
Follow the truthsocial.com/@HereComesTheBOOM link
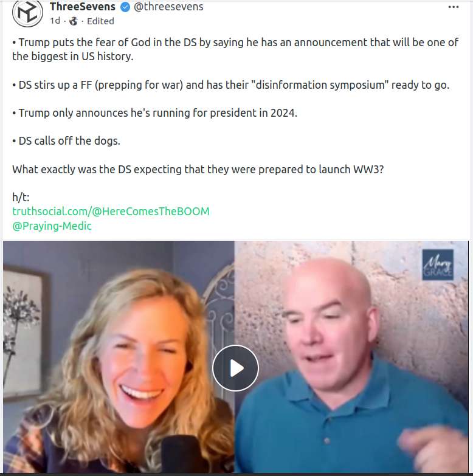coord(111,212)
